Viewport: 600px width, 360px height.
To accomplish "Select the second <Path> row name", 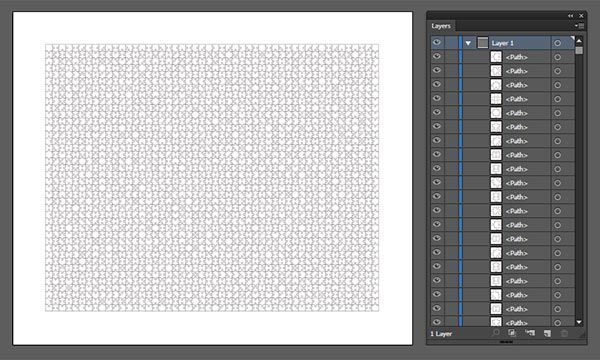I will click(516, 71).
